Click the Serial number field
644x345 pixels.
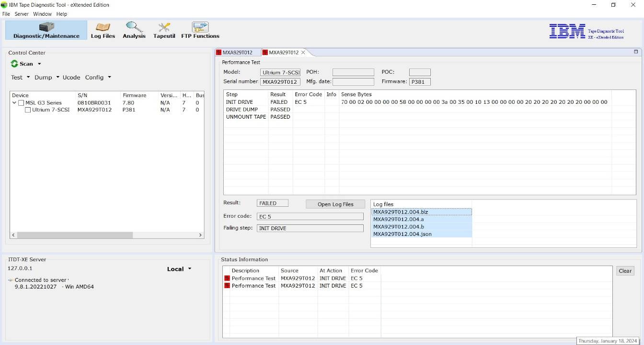pyautogui.click(x=280, y=82)
